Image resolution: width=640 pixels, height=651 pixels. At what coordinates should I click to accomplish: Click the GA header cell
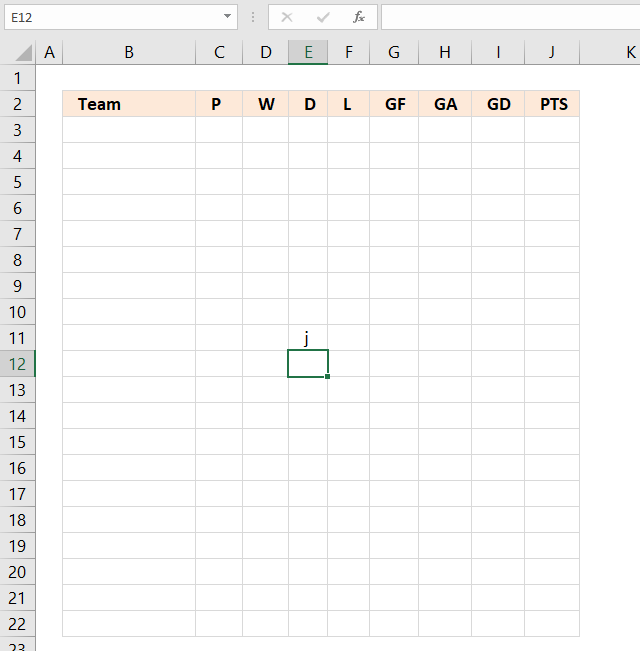(445, 104)
